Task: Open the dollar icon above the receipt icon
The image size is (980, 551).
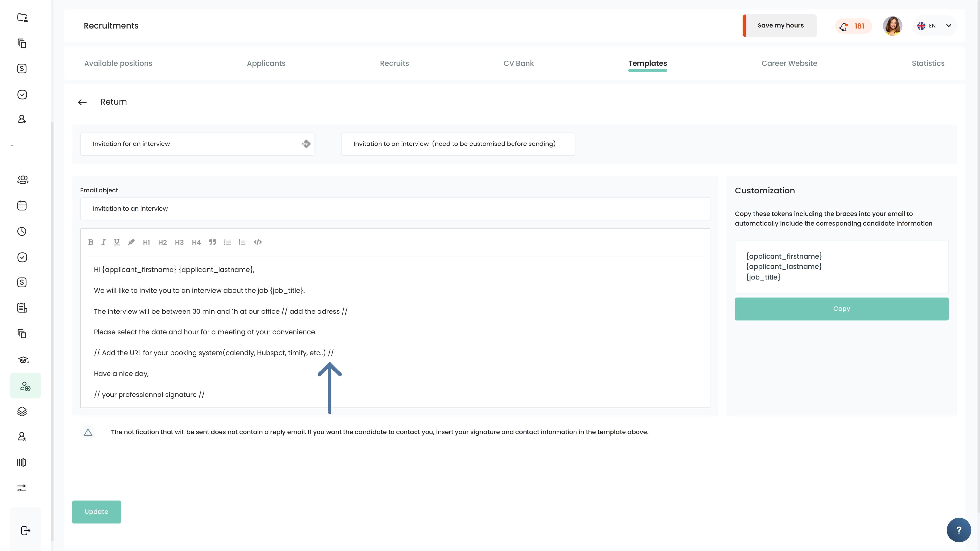Action: point(22,282)
